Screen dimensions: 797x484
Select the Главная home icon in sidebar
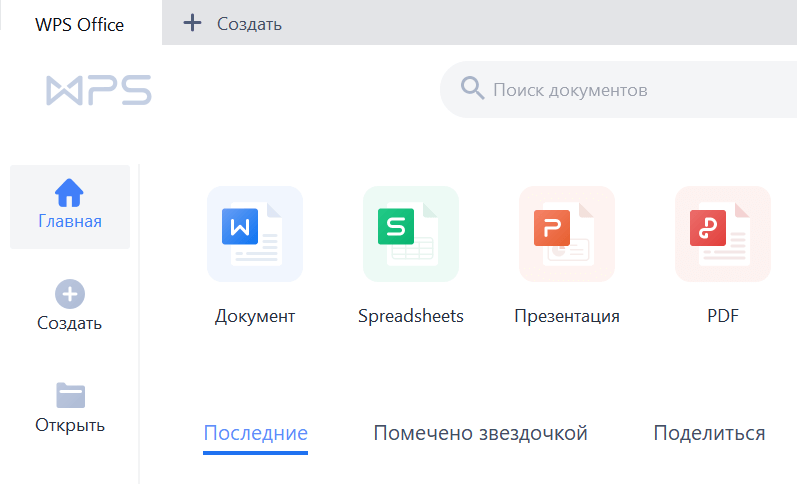(69, 193)
